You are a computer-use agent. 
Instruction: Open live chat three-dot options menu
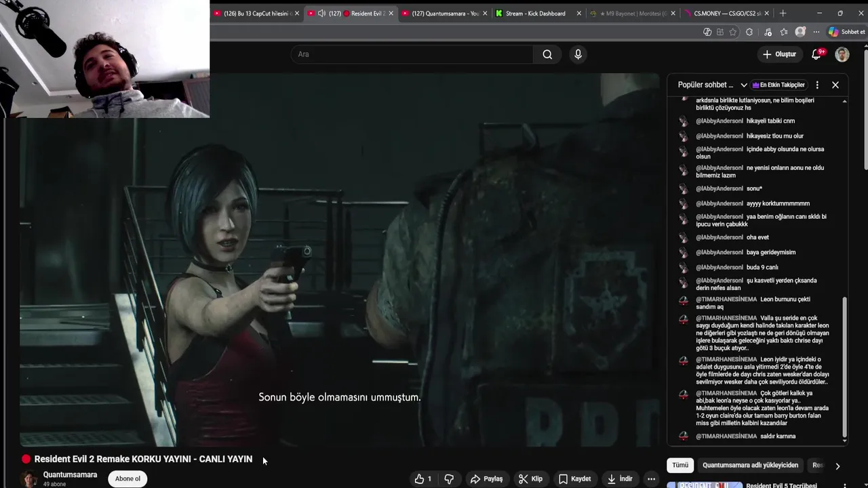point(817,85)
